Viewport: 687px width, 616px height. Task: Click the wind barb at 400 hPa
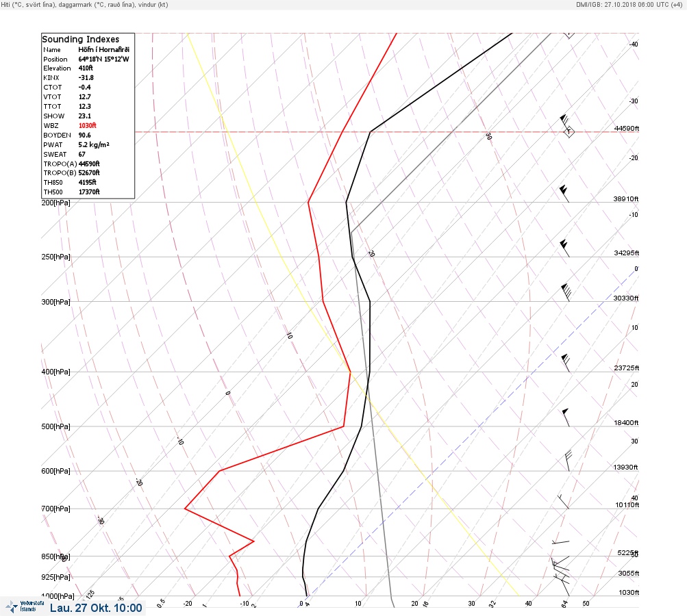click(566, 363)
